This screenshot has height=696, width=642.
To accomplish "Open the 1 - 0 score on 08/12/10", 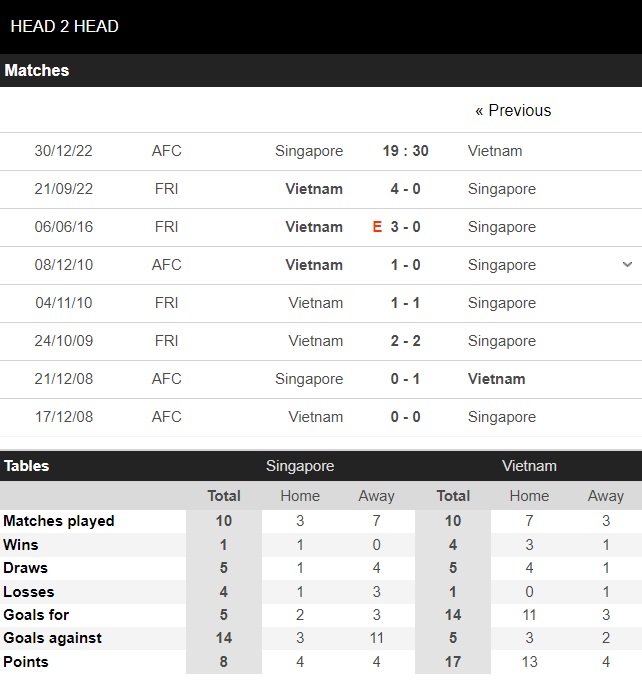I will [405, 265].
